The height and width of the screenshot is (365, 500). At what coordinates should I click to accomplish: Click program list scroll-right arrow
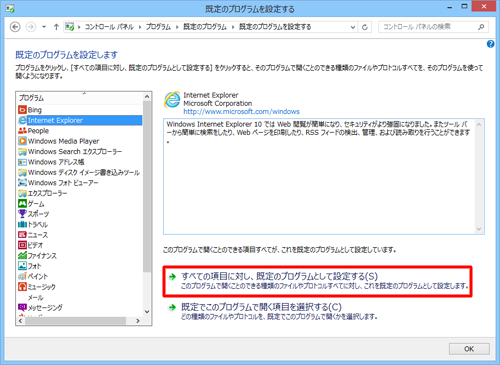tap(138, 321)
